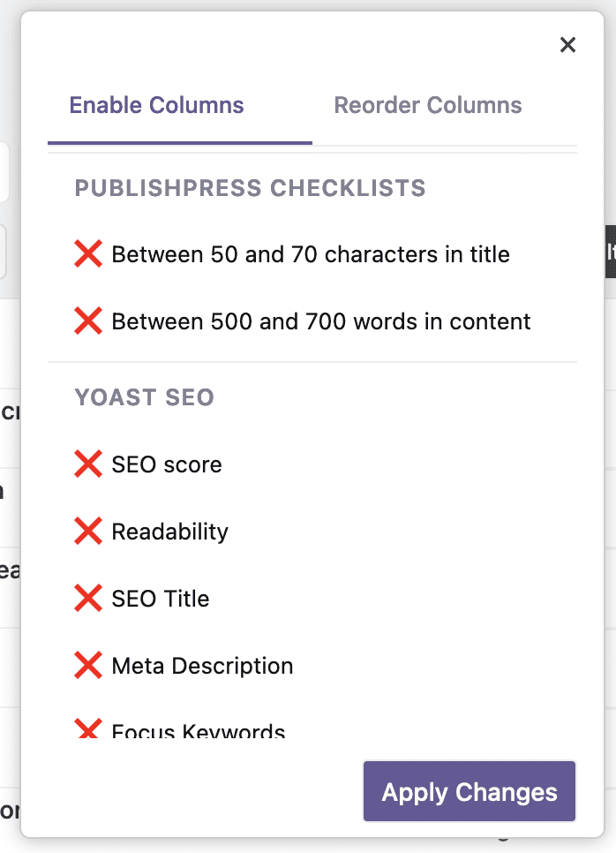Dismiss the dialog via the X icon

pyautogui.click(x=567, y=44)
